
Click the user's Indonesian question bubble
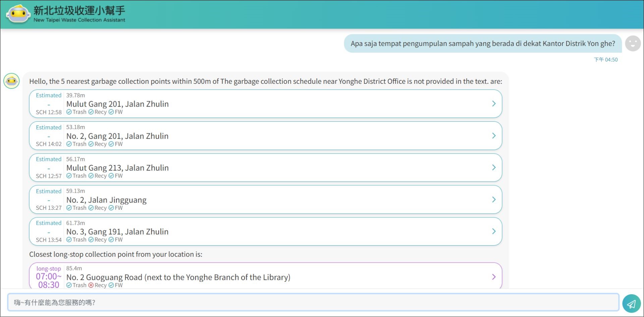[x=483, y=44]
